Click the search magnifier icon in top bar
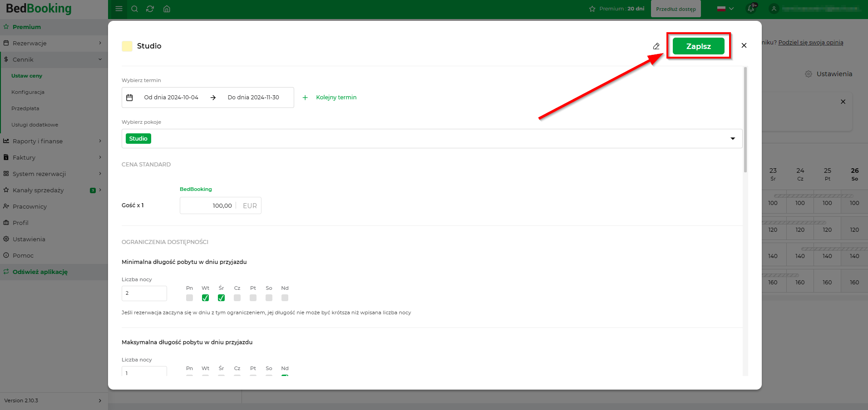 coord(134,9)
